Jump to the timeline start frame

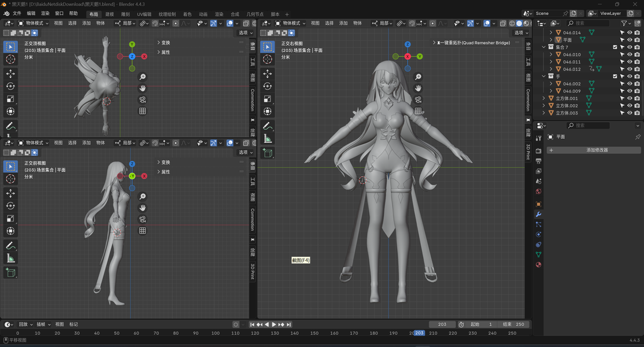252,324
